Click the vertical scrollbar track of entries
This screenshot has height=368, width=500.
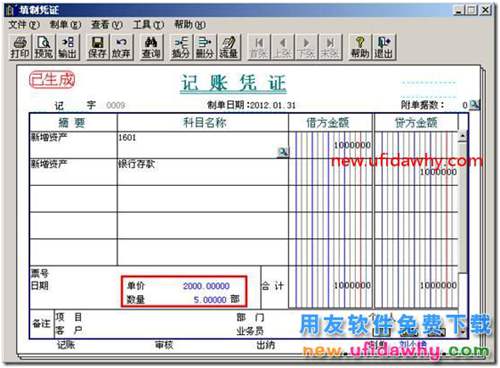(x=463, y=207)
